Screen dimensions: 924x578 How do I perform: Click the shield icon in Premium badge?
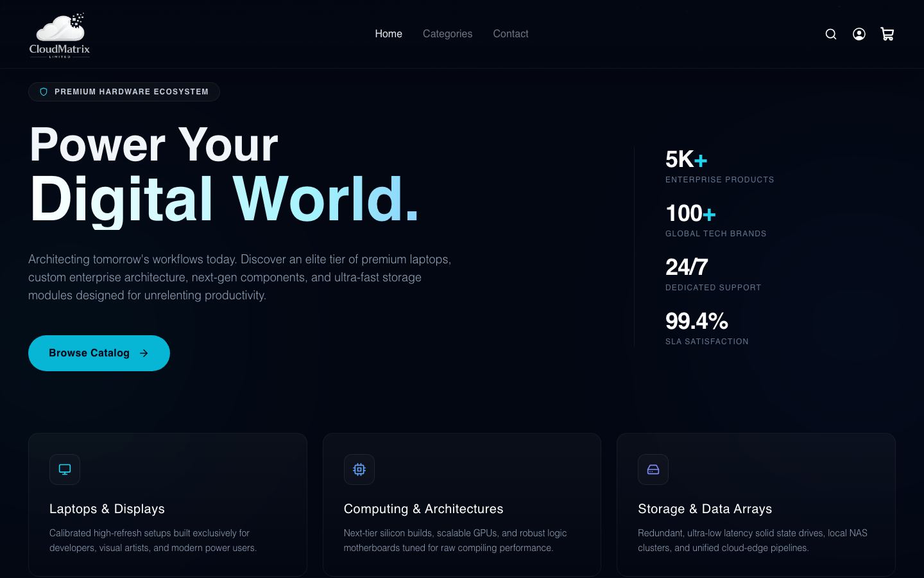click(44, 92)
